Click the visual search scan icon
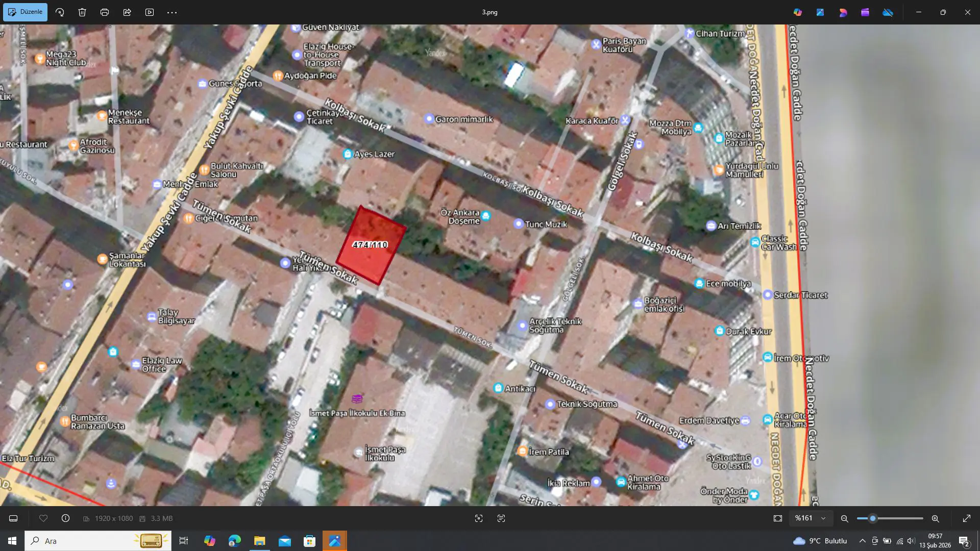This screenshot has height=551, width=980. tap(479, 518)
